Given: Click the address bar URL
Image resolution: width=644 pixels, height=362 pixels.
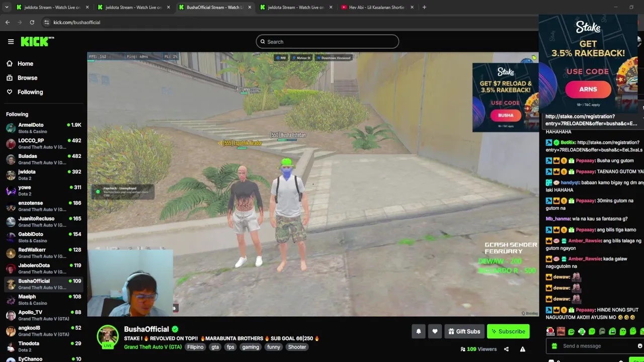Looking at the screenshot, I should pyautogui.click(x=77, y=22).
